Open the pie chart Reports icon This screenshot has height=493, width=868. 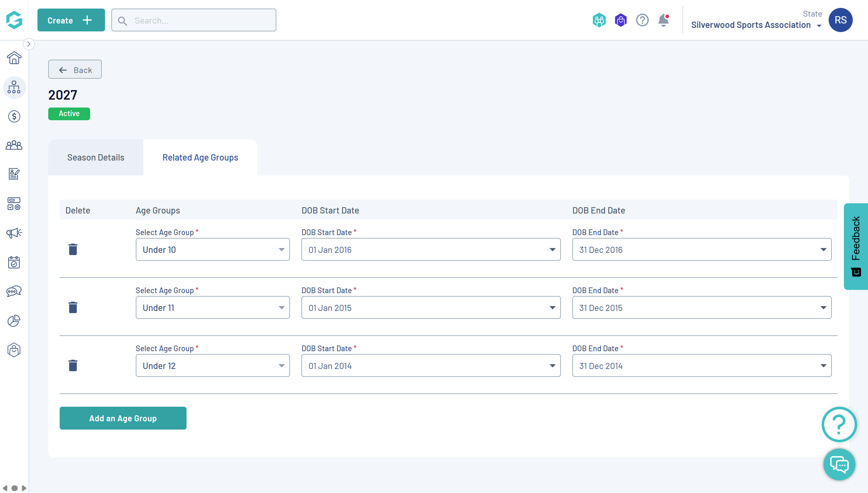coord(14,320)
